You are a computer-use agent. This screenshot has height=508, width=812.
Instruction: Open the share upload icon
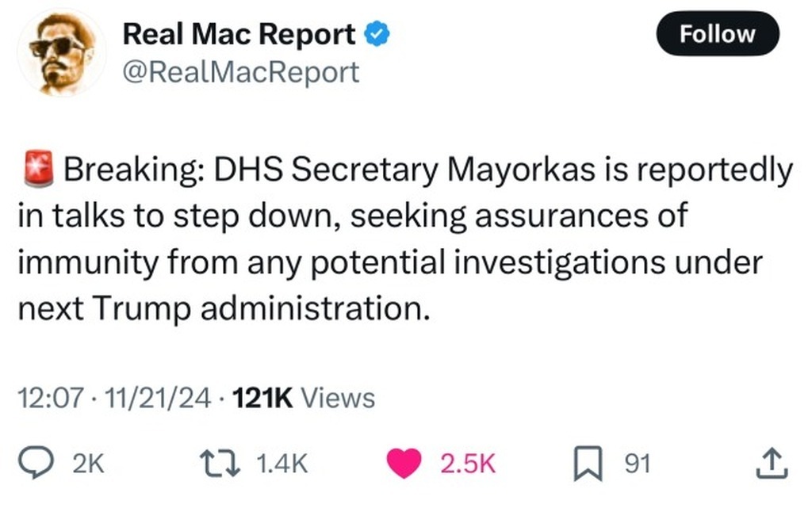[772, 463]
